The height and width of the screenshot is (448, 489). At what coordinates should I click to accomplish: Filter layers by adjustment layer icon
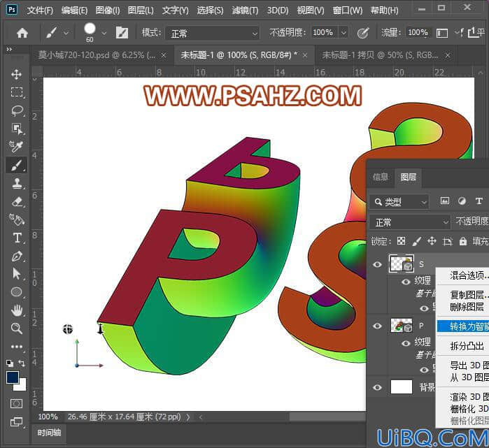[x=462, y=201]
